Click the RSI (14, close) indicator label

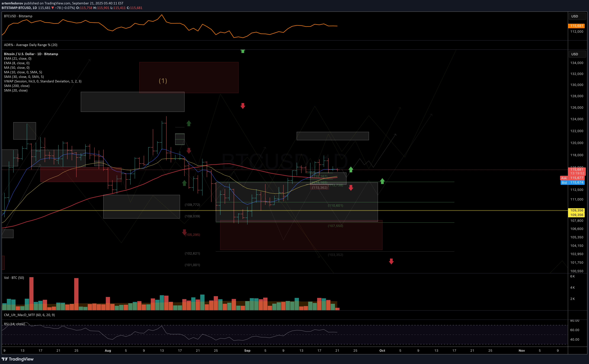(14, 324)
